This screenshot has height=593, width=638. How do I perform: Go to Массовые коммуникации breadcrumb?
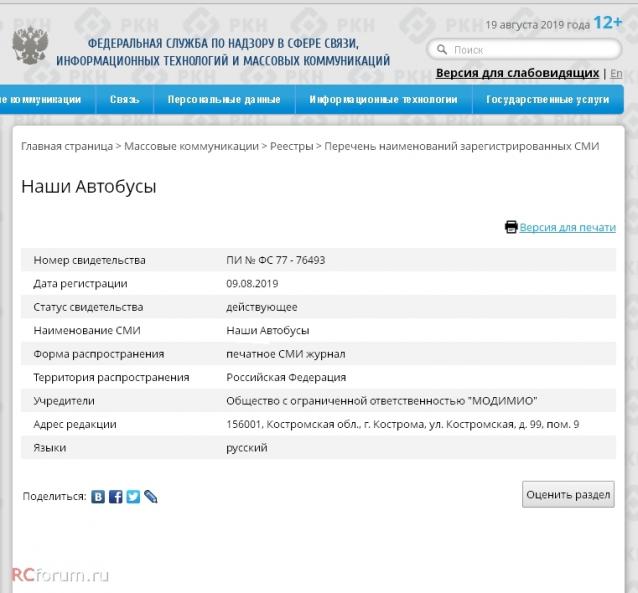191,146
